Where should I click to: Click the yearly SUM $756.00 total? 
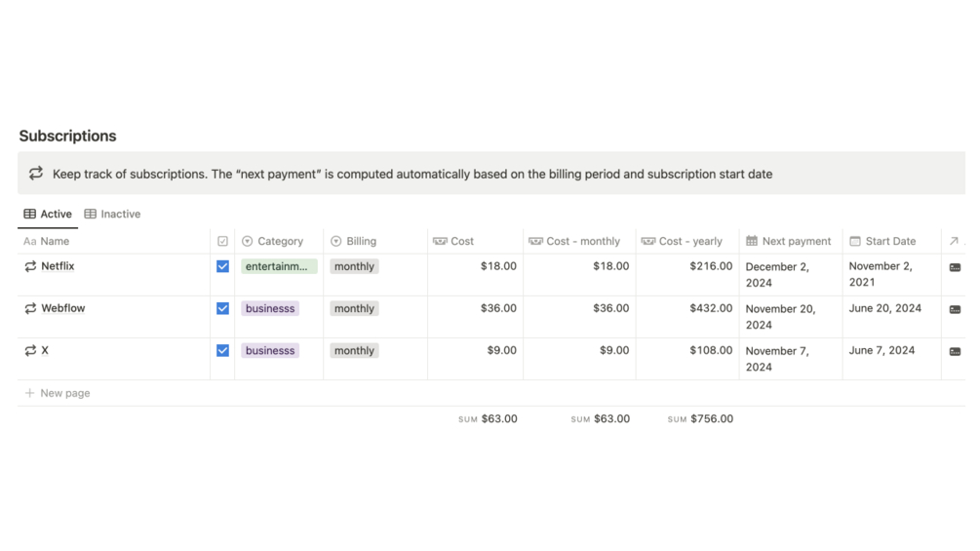700,418
